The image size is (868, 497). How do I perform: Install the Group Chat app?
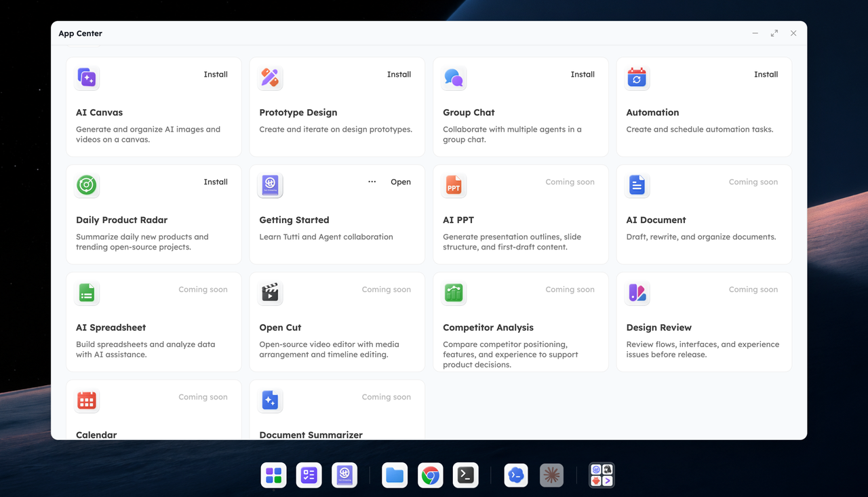click(x=583, y=75)
